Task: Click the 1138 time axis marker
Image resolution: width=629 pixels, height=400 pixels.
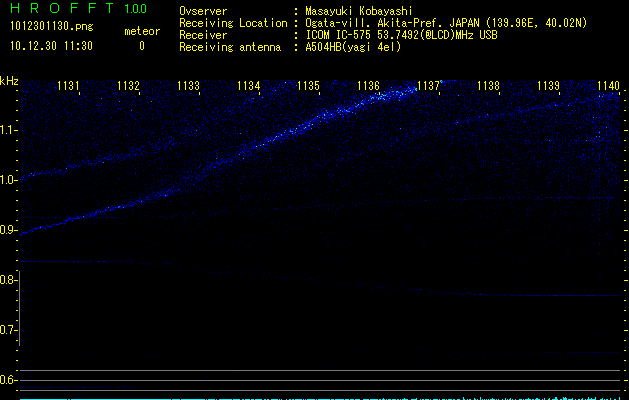Action: (488, 85)
